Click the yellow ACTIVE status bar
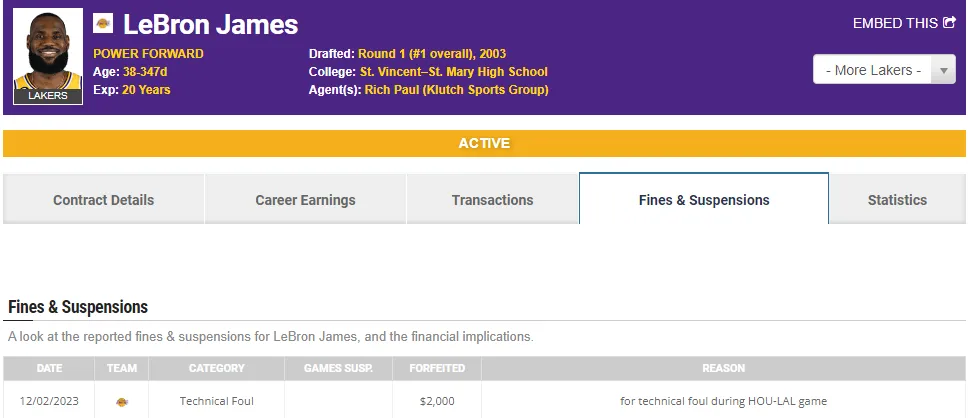The image size is (968, 418). click(x=484, y=144)
